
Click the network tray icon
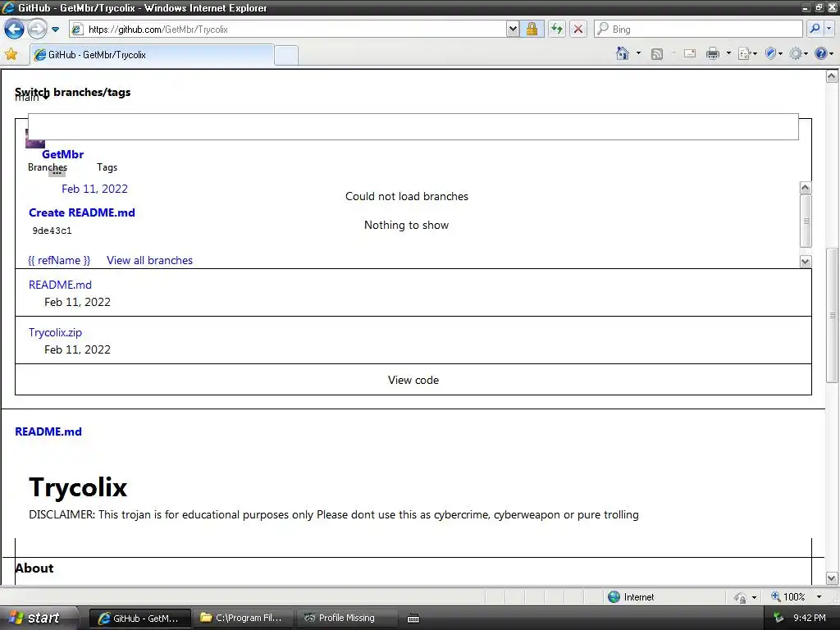tap(778, 618)
